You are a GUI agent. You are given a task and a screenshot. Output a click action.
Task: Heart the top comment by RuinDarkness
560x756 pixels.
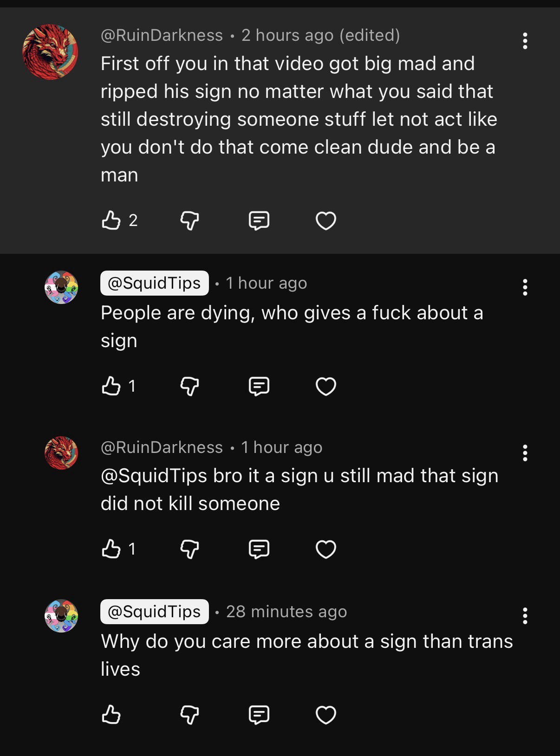(x=326, y=220)
